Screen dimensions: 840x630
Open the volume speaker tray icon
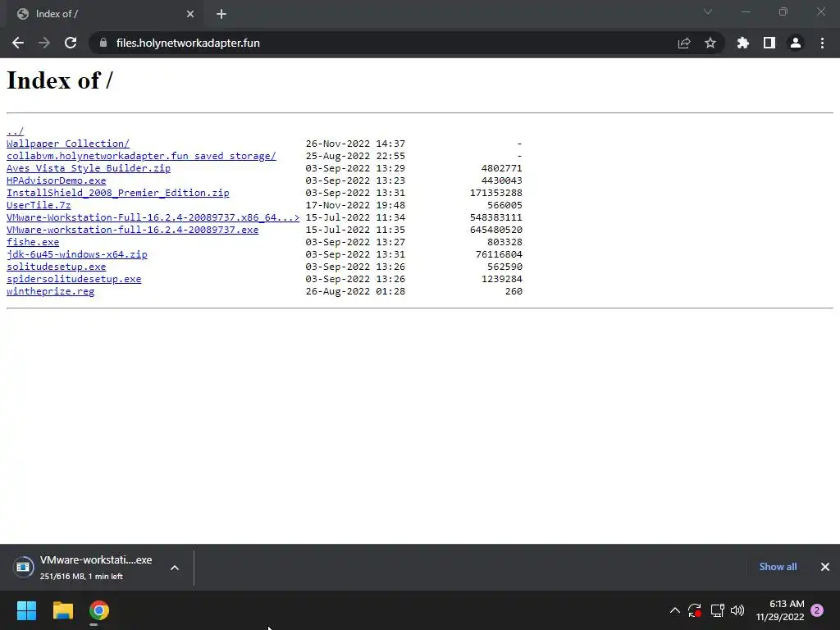tap(737, 610)
